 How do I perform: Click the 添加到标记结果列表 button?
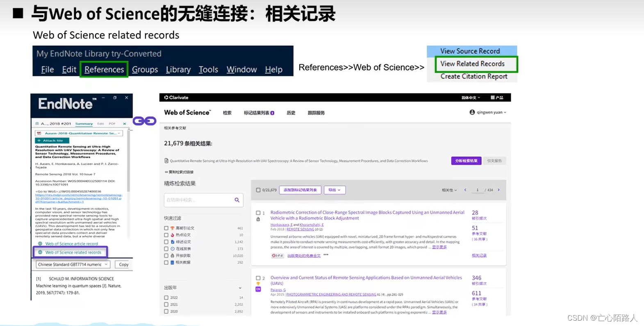pyautogui.click(x=300, y=190)
